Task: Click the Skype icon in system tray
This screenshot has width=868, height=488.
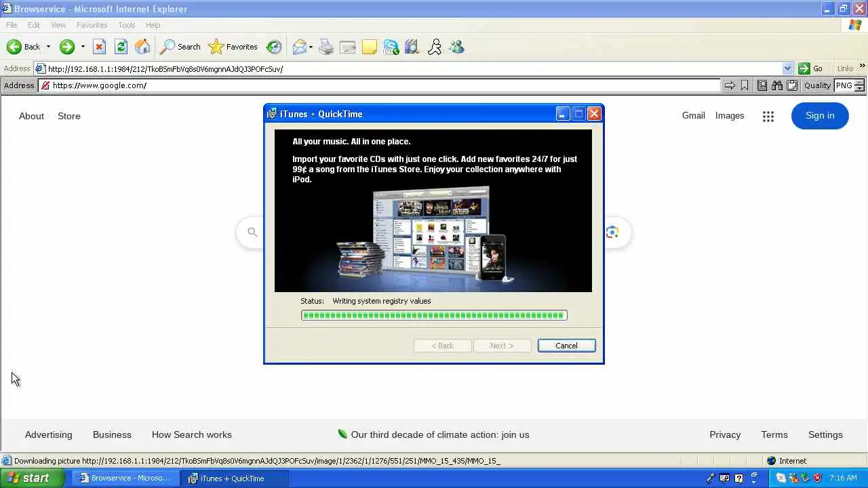Action: [781, 478]
